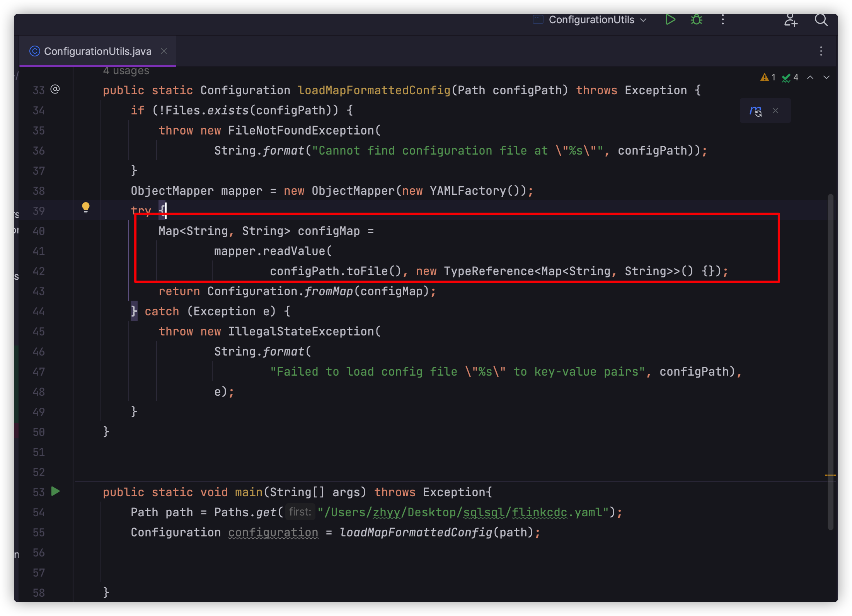Viewport: 852px width, 616px height.
Task: Click 'ObjectMapper mapper' declaration on line 38
Action: click(x=196, y=191)
